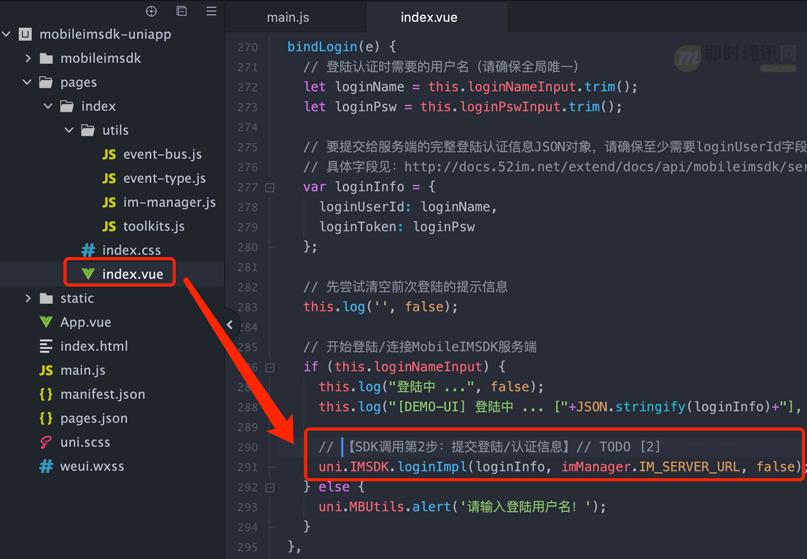This screenshot has width=807, height=559.
Task: Click the utils folder icon
Action: pos(88,130)
